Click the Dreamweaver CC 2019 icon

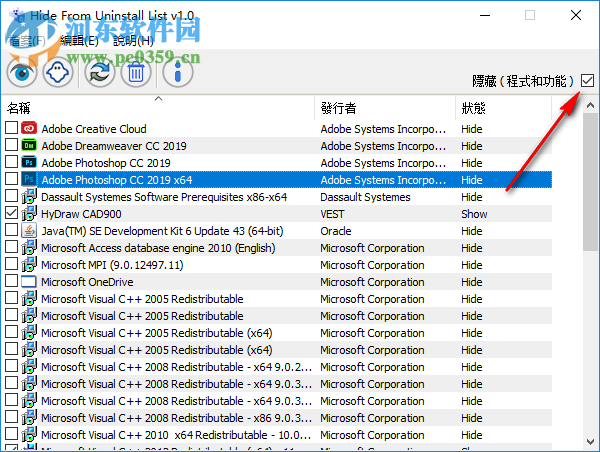(x=29, y=145)
